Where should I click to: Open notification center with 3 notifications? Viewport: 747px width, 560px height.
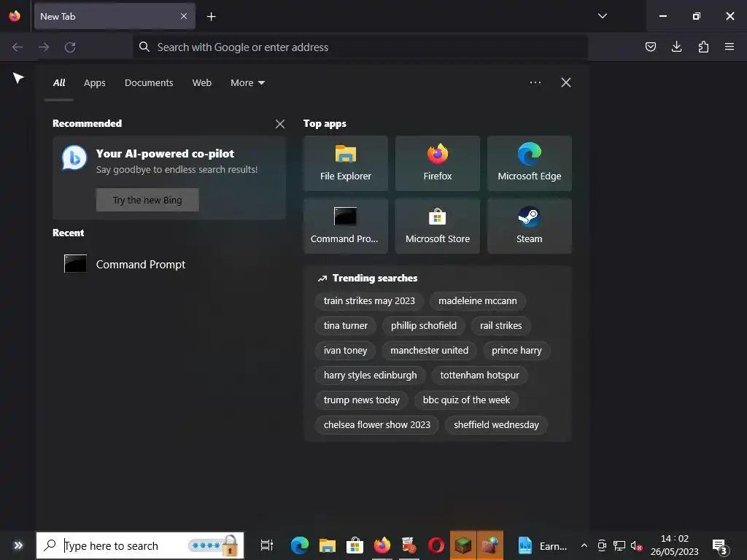point(720,547)
